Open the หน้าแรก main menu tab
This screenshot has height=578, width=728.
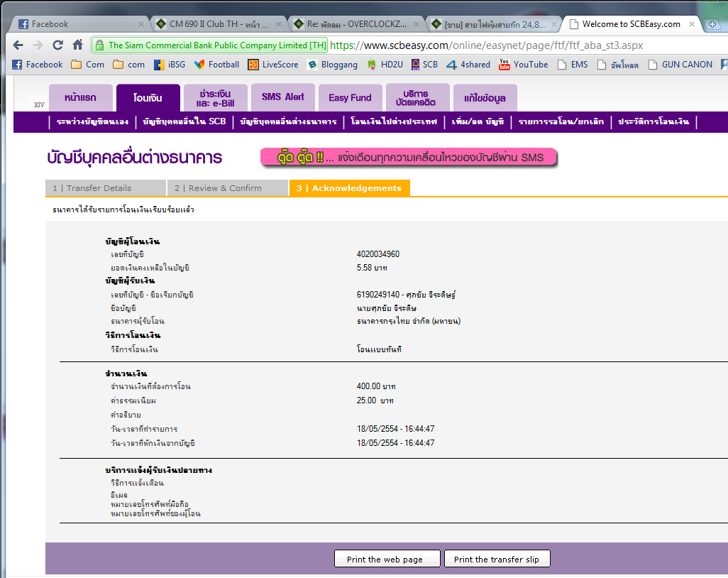click(80, 97)
